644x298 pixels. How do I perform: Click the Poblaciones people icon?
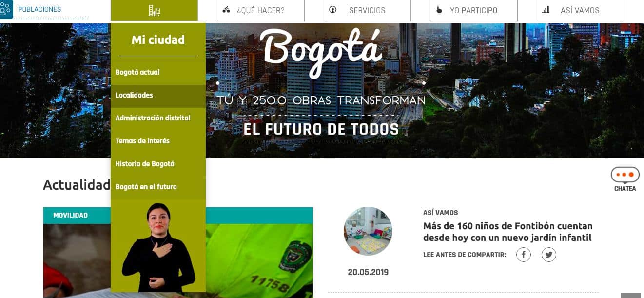point(5,10)
